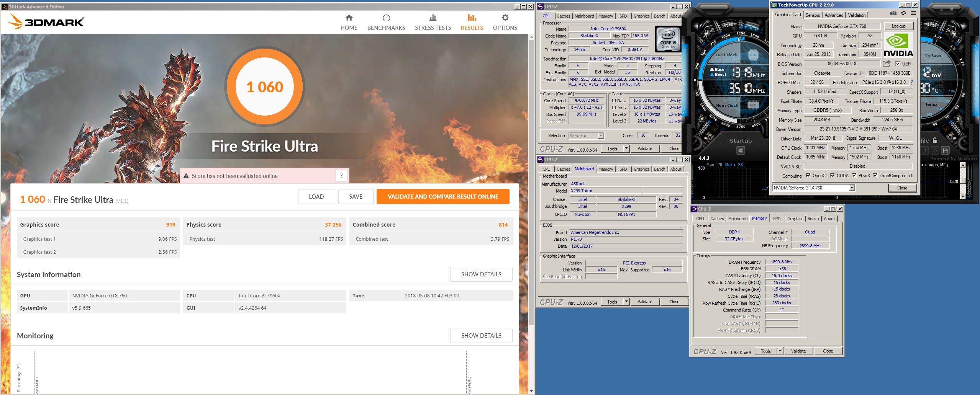Open the GPU-Z hamburger menu
The height and width of the screenshot is (395, 980).
913,13
